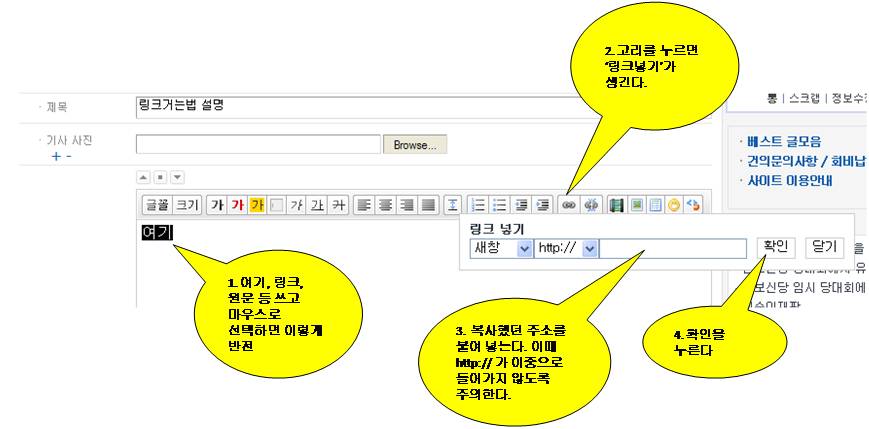Toggle the numbered list icon
Viewport: 869px width, 429px height.
pyautogui.click(x=479, y=204)
